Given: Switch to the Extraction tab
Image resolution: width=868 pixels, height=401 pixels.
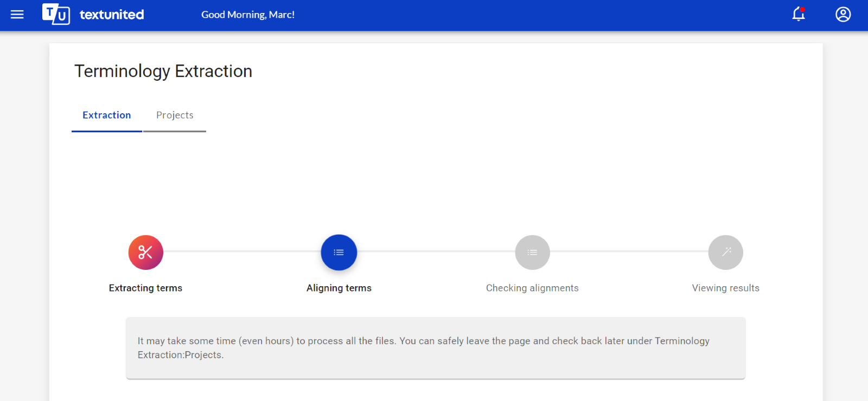Looking at the screenshot, I should 107,115.
